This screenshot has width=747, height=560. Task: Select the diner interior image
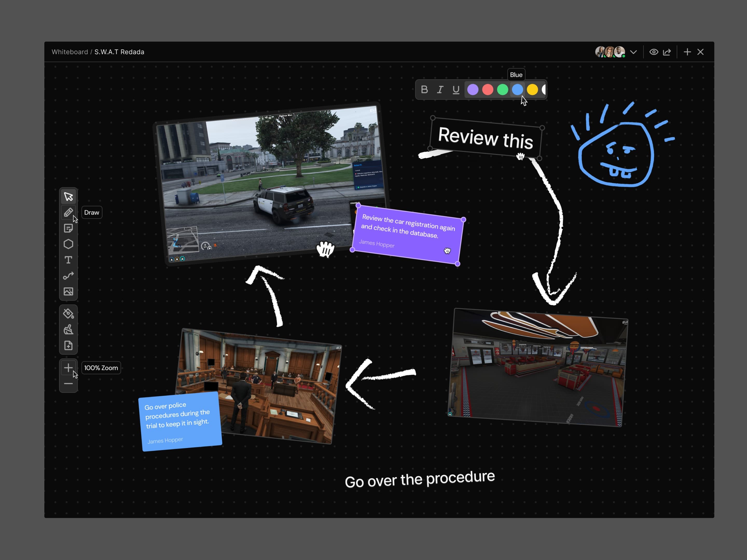(538, 367)
